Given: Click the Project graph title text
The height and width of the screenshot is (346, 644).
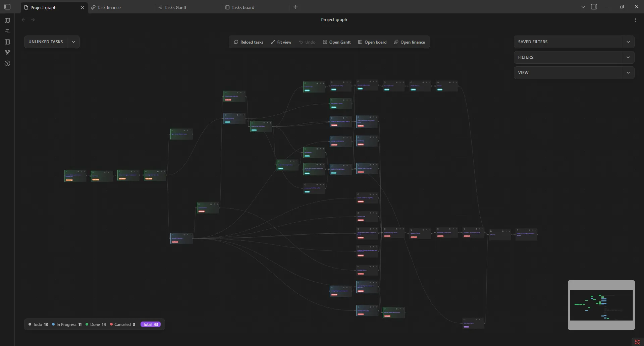Looking at the screenshot, I should tap(334, 20).
